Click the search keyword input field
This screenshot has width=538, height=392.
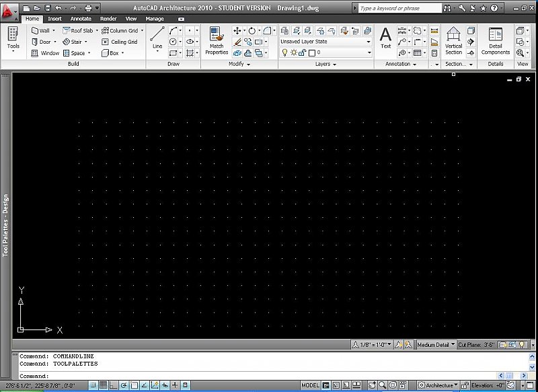point(400,8)
